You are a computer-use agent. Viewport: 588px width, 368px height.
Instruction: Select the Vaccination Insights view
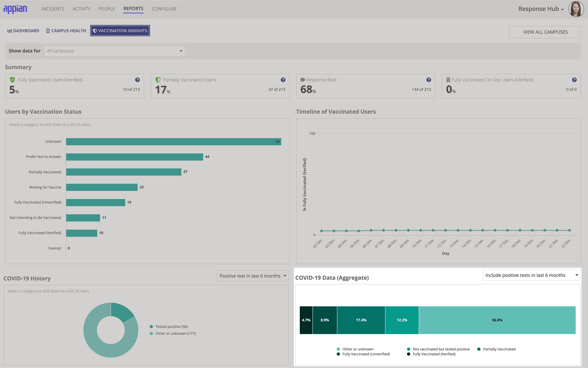click(x=120, y=31)
